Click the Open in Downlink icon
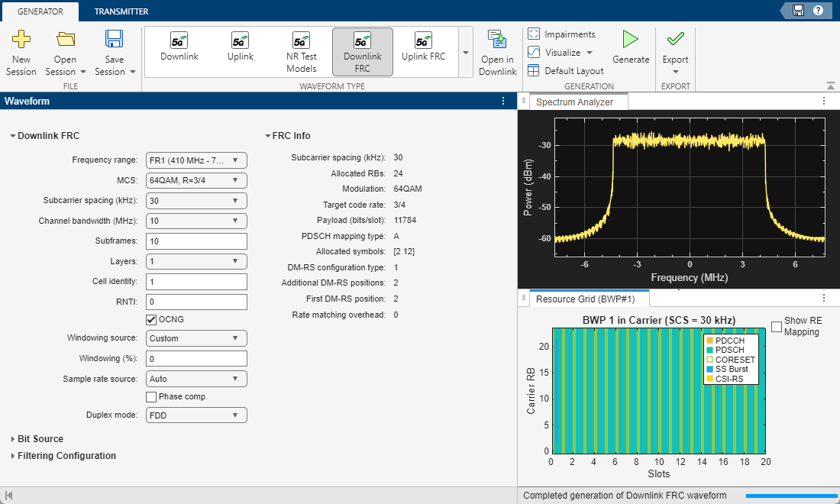This screenshot has height=504, width=840. [498, 40]
